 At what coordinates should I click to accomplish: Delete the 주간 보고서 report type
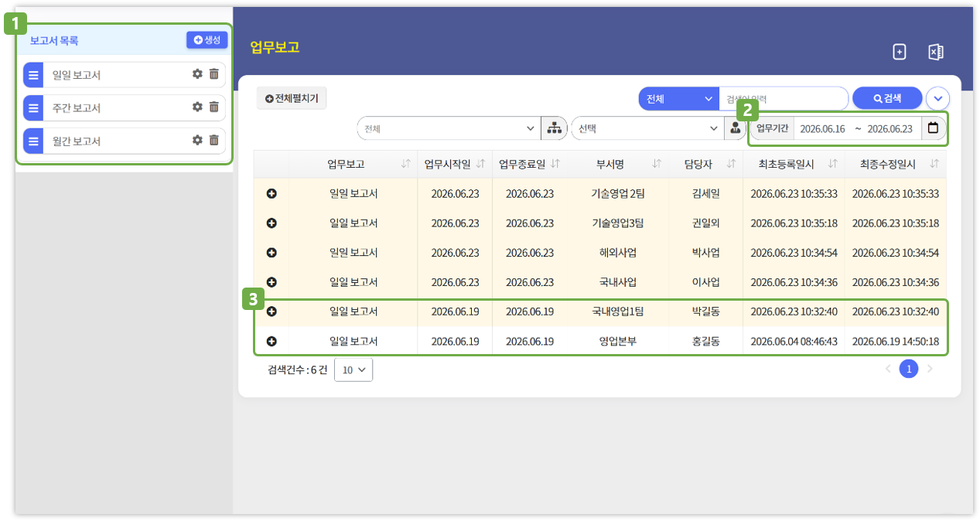pyautogui.click(x=214, y=107)
